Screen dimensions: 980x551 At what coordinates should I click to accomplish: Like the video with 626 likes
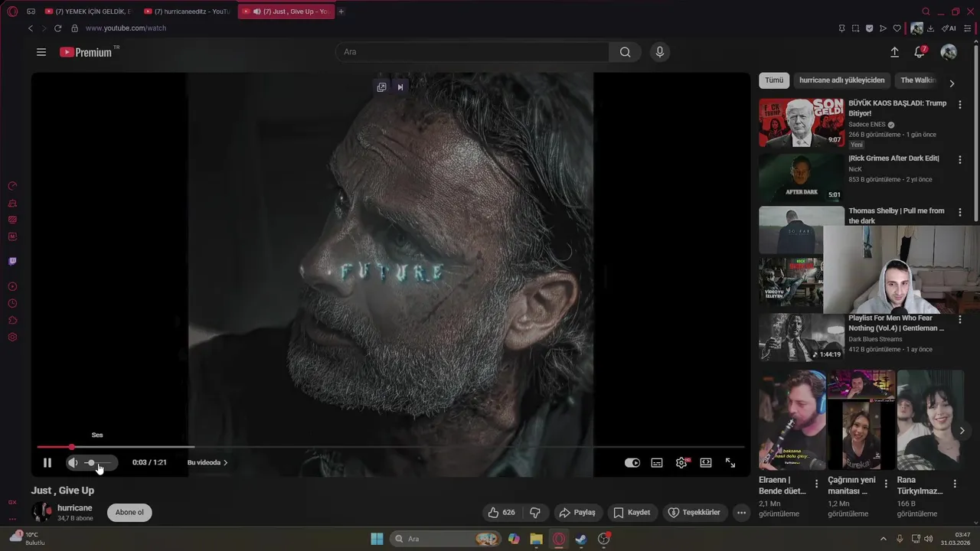pyautogui.click(x=502, y=513)
